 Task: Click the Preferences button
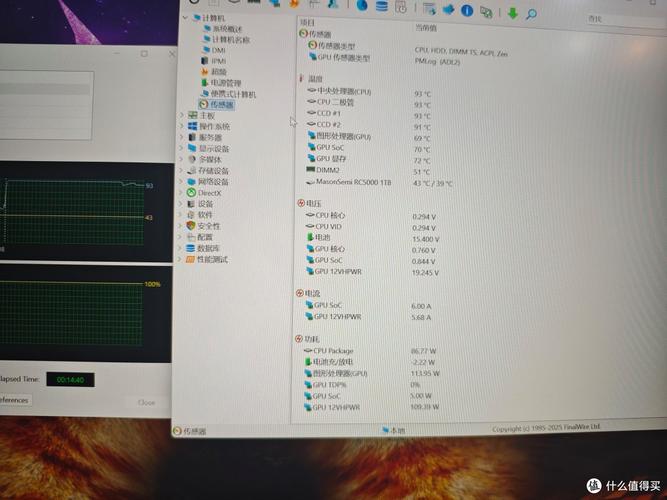click(14, 400)
